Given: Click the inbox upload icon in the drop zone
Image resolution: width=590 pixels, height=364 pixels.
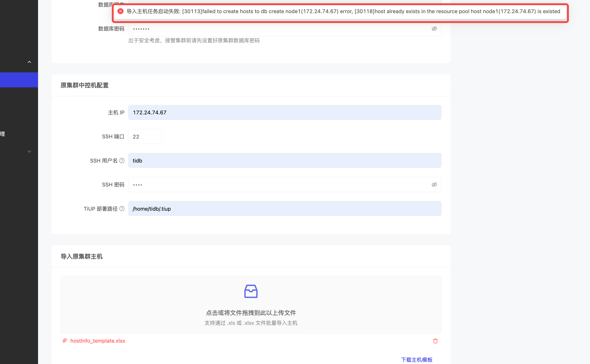Looking at the screenshot, I should pos(251,291).
